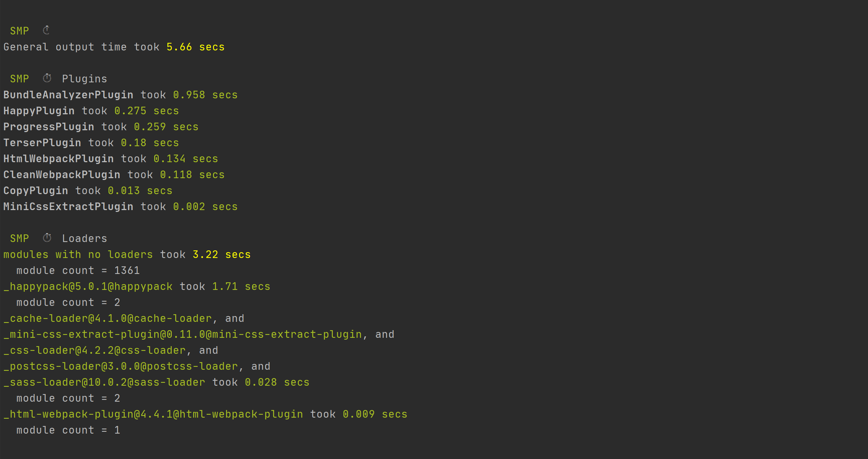Screen dimensions: 868x459
Task: Click on the CopyPlugin text
Action: [36, 191]
